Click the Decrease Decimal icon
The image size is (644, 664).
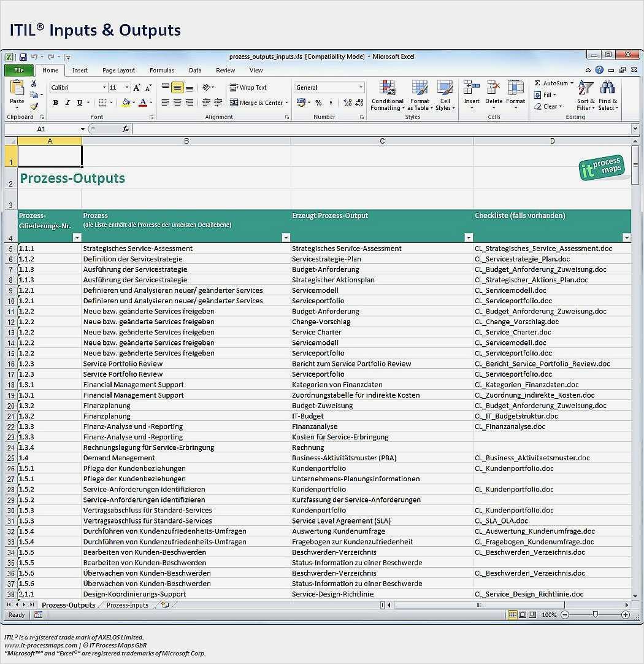(x=359, y=102)
